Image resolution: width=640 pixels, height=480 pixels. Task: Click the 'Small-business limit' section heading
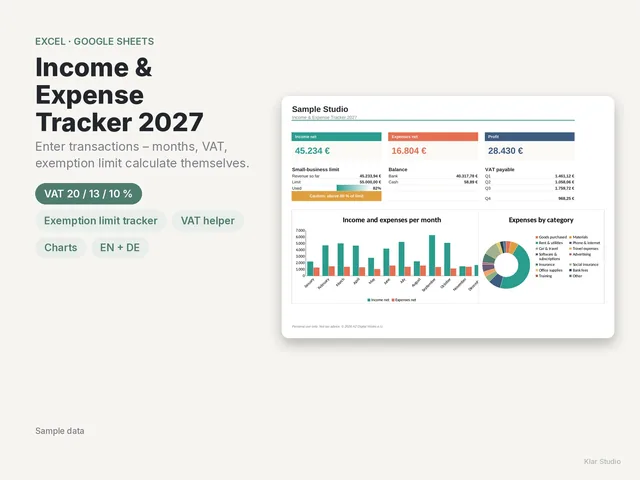[x=316, y=169]
